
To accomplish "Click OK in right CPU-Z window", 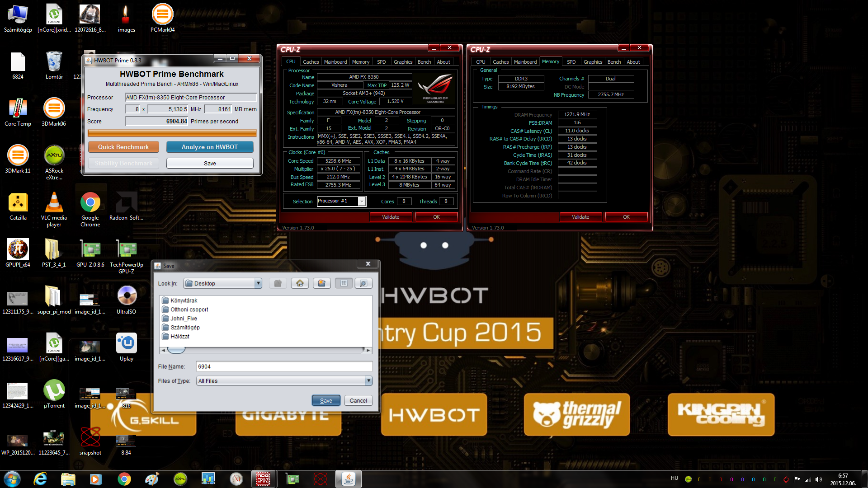I will click(626, 217).
